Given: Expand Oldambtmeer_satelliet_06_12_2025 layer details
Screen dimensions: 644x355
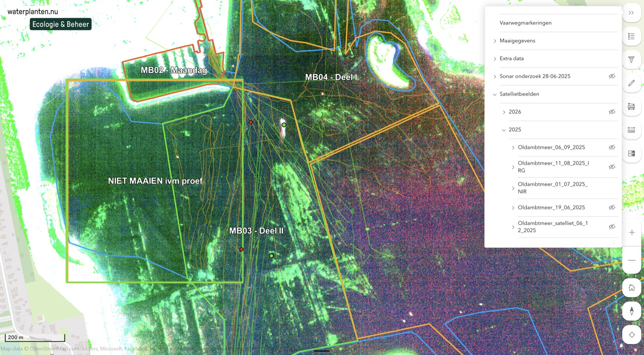Looking at the screenshot, I should coord(513,227).
